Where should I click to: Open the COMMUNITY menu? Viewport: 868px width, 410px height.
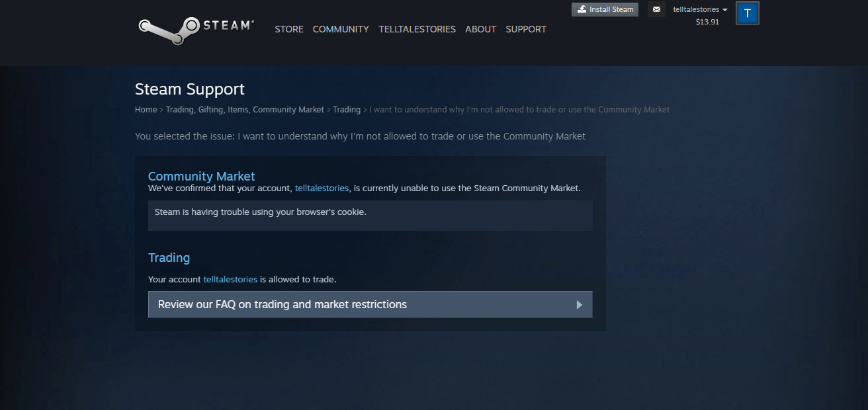(x=341, y=29)
